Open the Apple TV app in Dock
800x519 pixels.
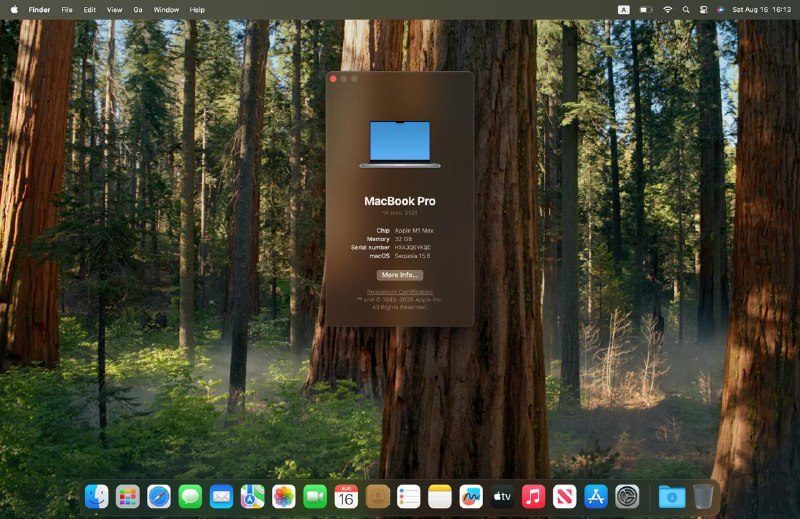point(502,496)
